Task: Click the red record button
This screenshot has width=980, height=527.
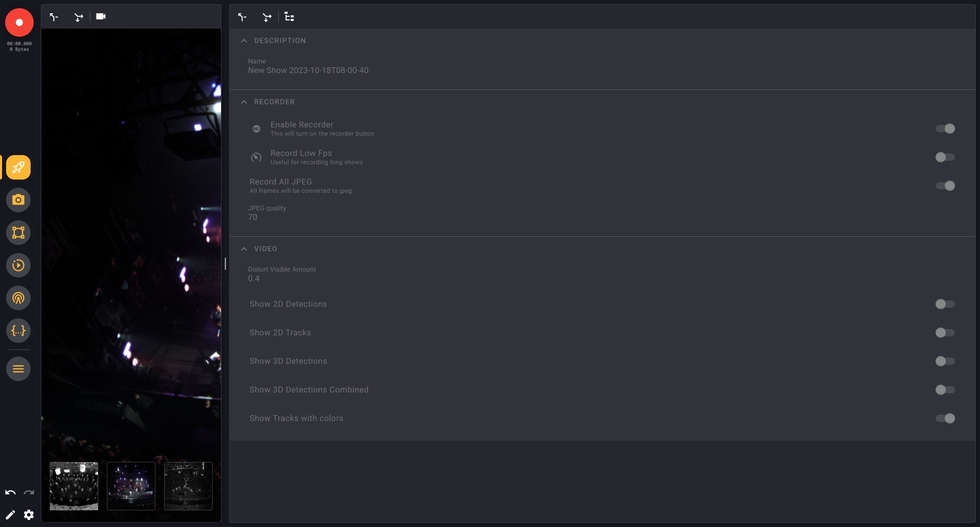Action: click(19, 22)
